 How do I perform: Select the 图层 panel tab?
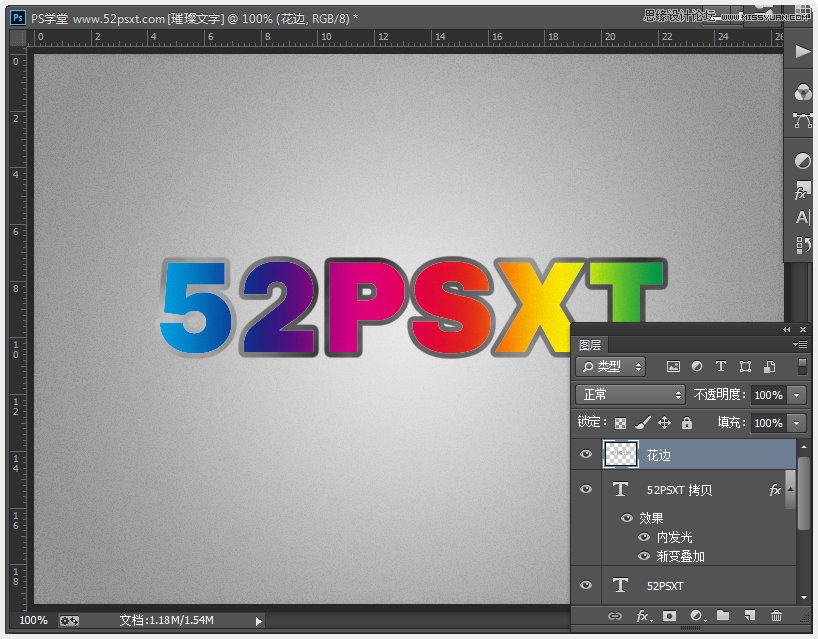tap(590, 345)
